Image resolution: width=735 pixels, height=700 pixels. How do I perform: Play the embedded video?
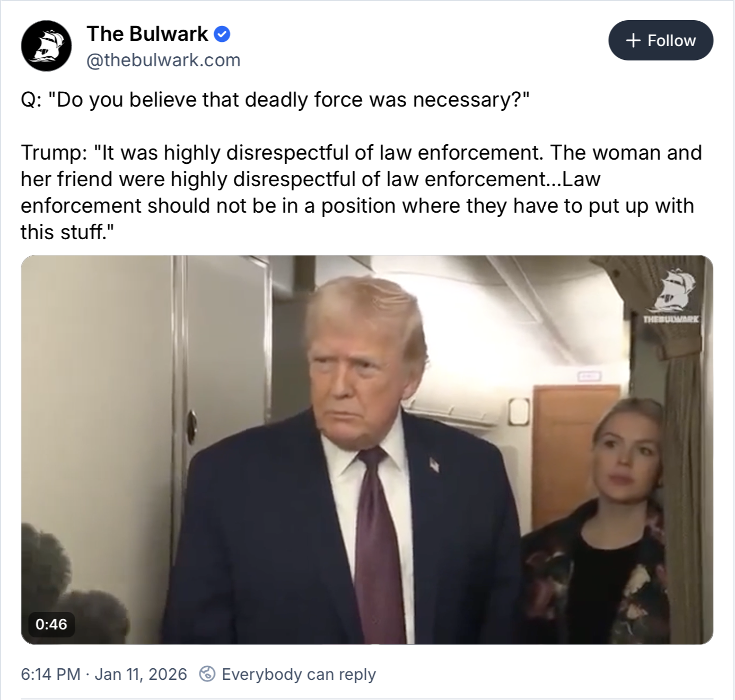(x=367, y=450)
